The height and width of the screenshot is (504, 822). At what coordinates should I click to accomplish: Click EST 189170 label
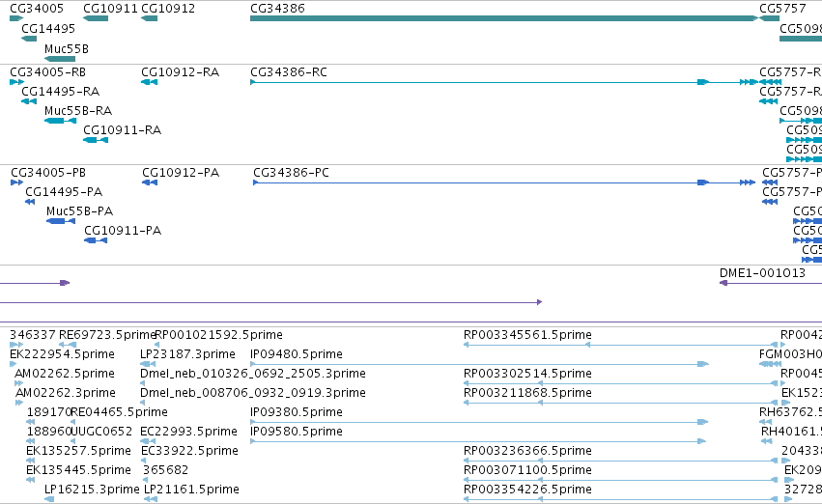(x=48, y=411)
